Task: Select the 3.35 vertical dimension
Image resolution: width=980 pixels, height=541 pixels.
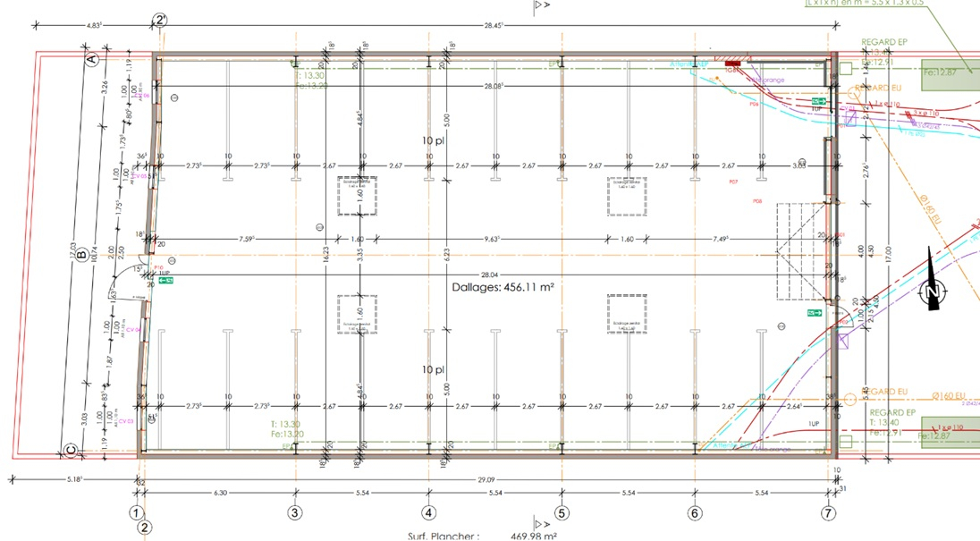Action: point(360,255)
